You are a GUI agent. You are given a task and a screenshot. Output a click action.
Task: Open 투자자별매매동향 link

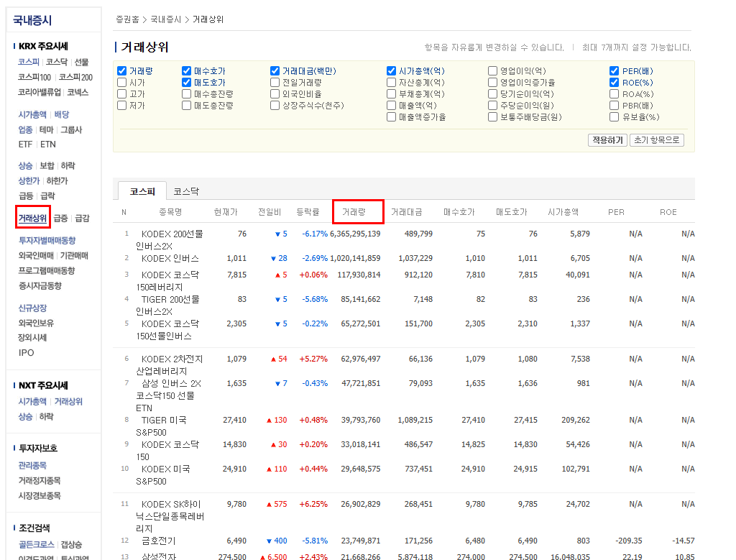coord(47,240)
